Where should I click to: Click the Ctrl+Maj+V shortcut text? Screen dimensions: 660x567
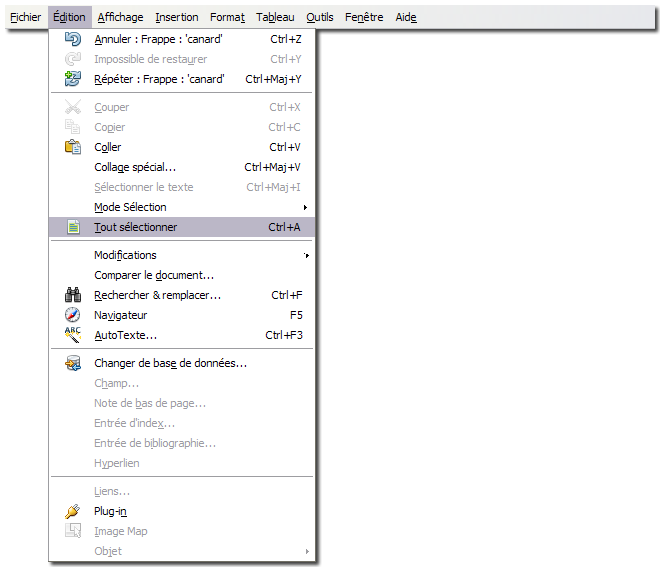272,167
